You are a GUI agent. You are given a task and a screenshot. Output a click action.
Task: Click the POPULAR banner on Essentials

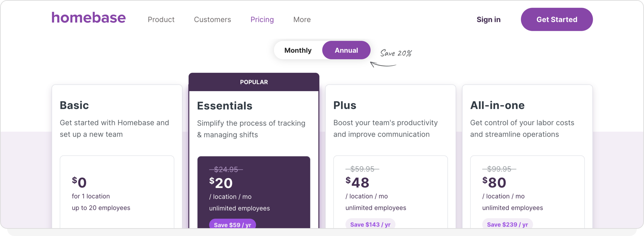[x=254, y=82]
